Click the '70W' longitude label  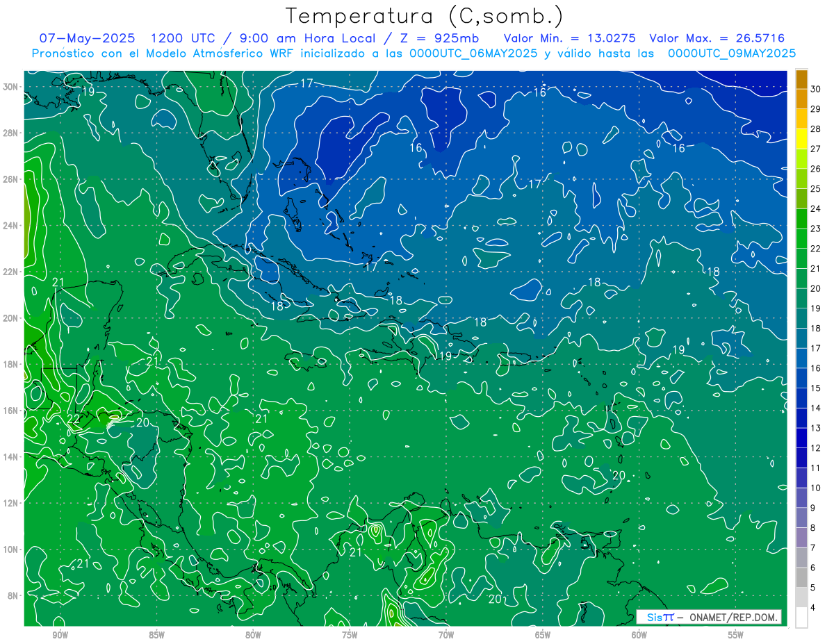coord(446,635)
